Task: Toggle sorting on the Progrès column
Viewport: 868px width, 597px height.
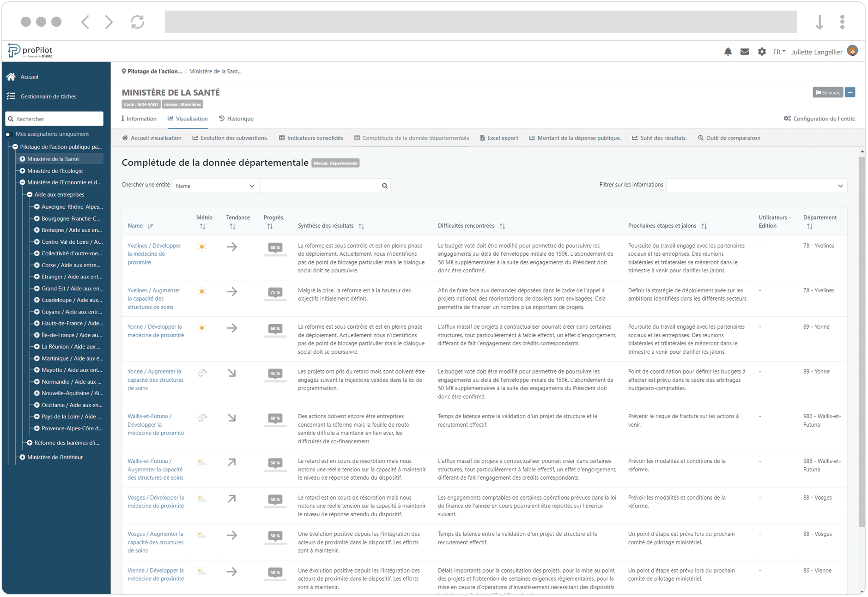Action: [269, 226]
